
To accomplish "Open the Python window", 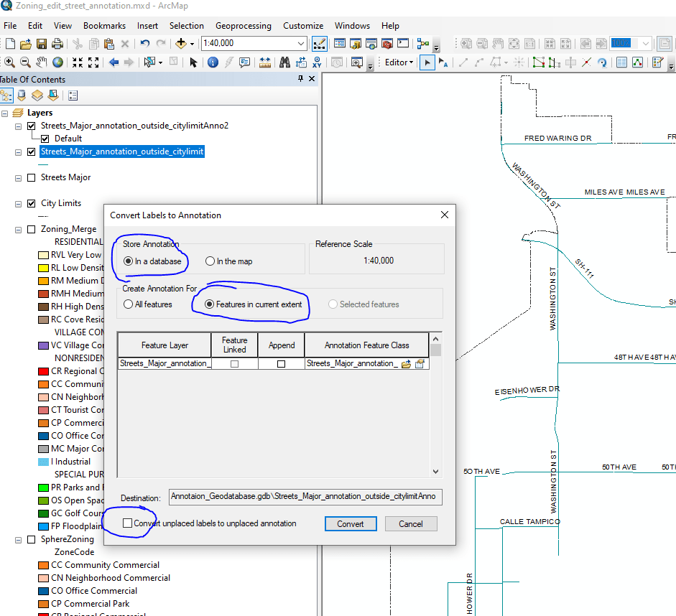I will (402, 43).
